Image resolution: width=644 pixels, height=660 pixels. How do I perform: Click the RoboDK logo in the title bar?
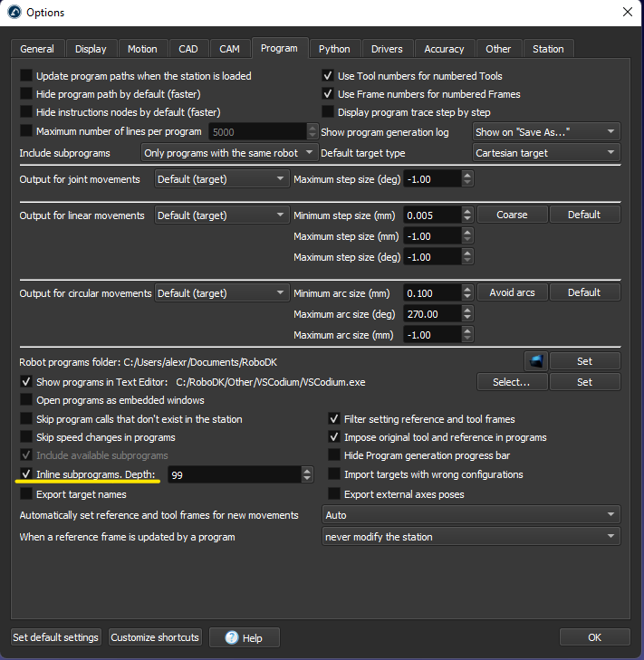[x=14, y=12]
